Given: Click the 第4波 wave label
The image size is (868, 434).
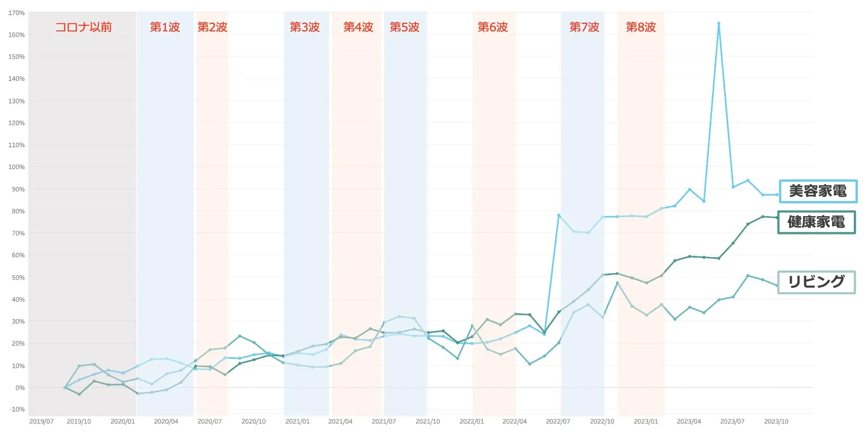Looking at the screenshot, I should click(358, 27).
